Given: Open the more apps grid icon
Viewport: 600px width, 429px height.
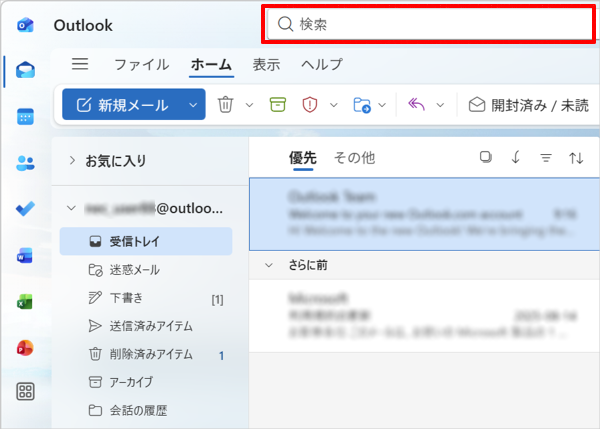Looking at the screenshot, I should coord(25,391).
